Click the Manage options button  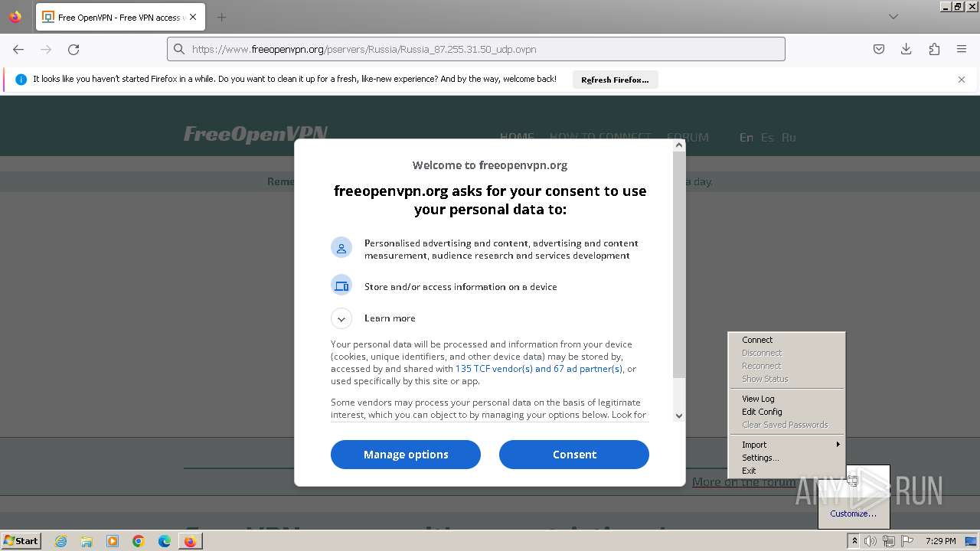(x=406, y=455)
